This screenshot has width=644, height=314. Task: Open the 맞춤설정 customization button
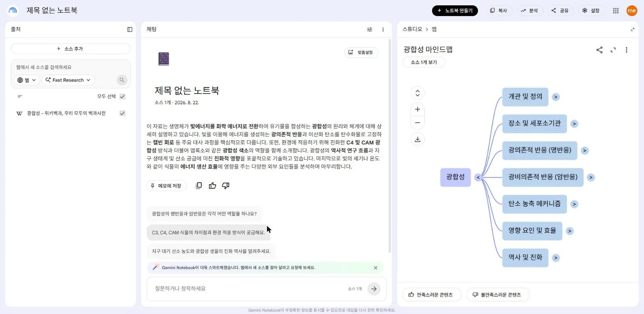(x=361, y=52)
